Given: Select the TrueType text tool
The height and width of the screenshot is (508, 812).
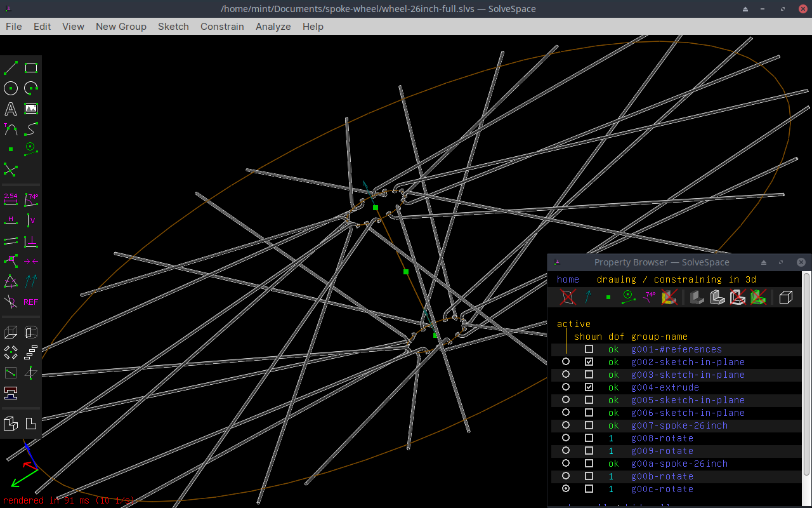Looking at the screenshot, I should click(x=11, y=109).
